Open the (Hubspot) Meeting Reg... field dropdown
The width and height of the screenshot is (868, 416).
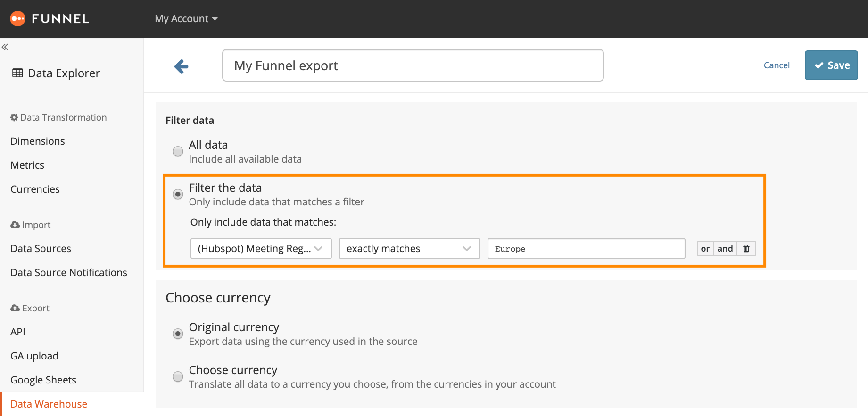coord(261,249)
